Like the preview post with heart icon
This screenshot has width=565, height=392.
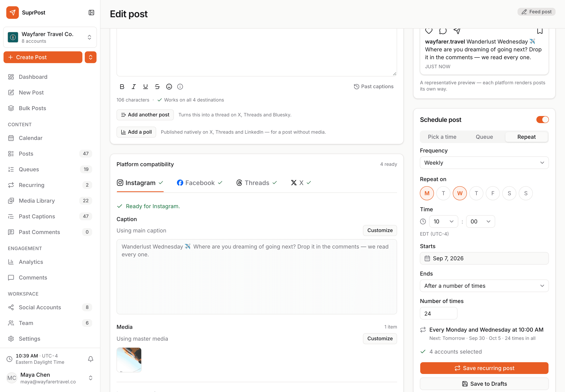coord(429,31)
